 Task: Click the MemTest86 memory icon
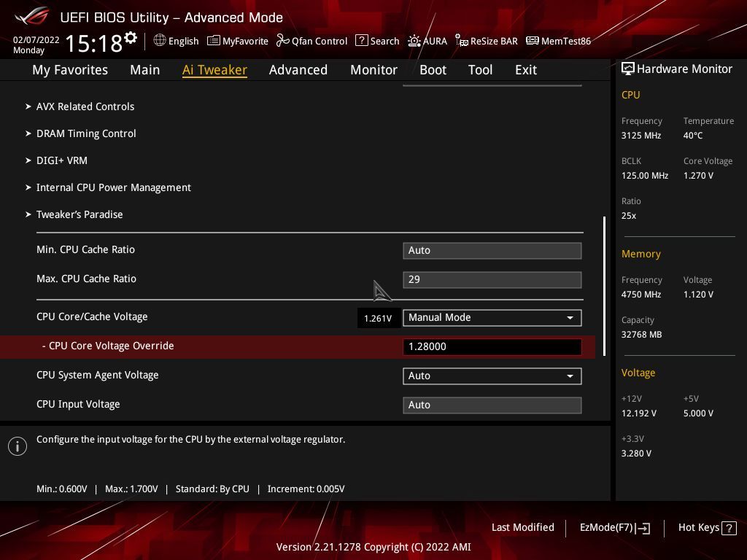click(x=532, y=41)
